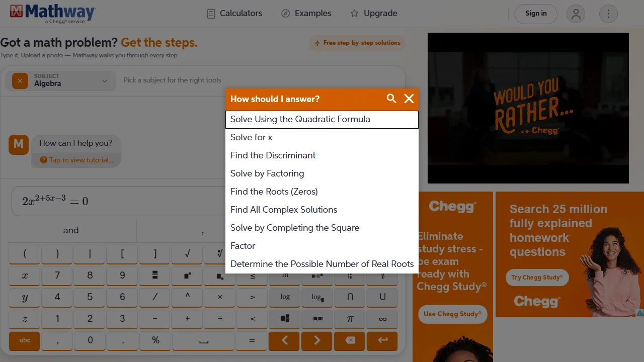The height and width of the screenshot is (362, 644).
Task: Click the Sign in button
Action: click(536, 14)
